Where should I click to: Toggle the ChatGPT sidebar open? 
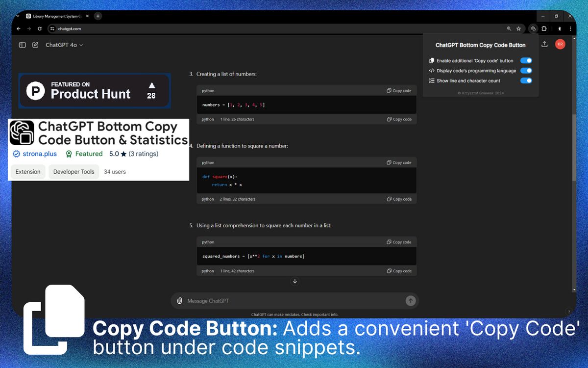click(22, 45)
